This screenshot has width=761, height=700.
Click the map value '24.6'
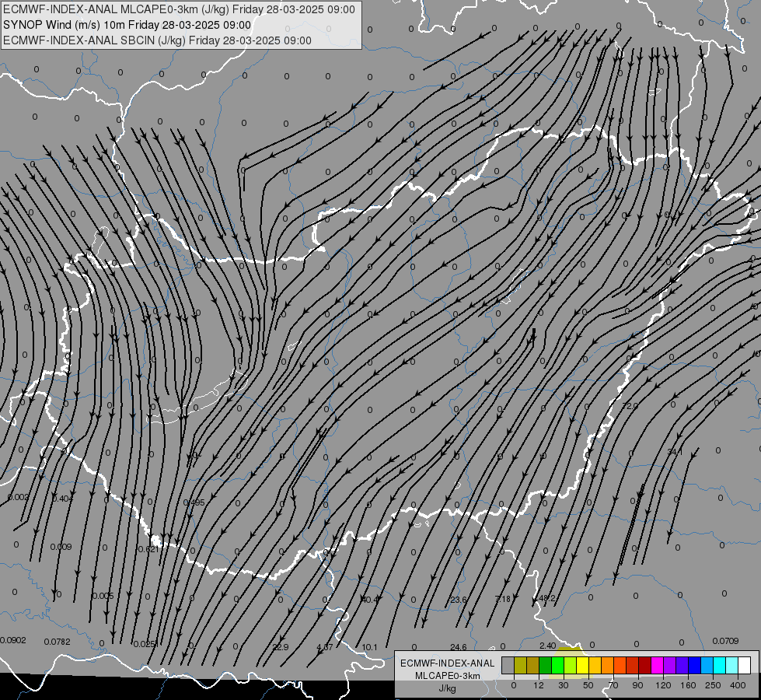[458, 647]
